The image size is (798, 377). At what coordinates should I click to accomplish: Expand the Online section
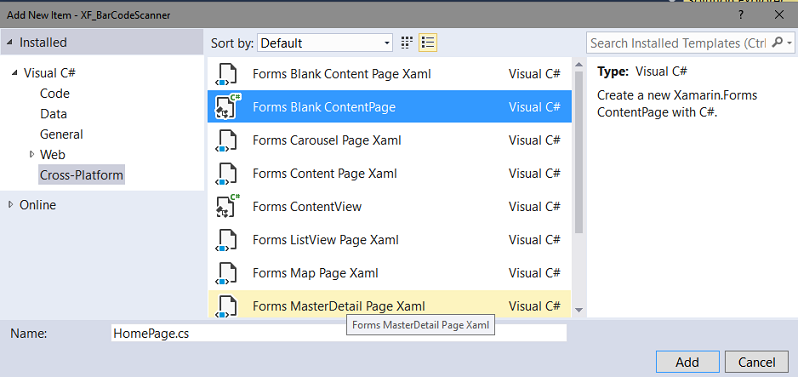tap(11, 205)
